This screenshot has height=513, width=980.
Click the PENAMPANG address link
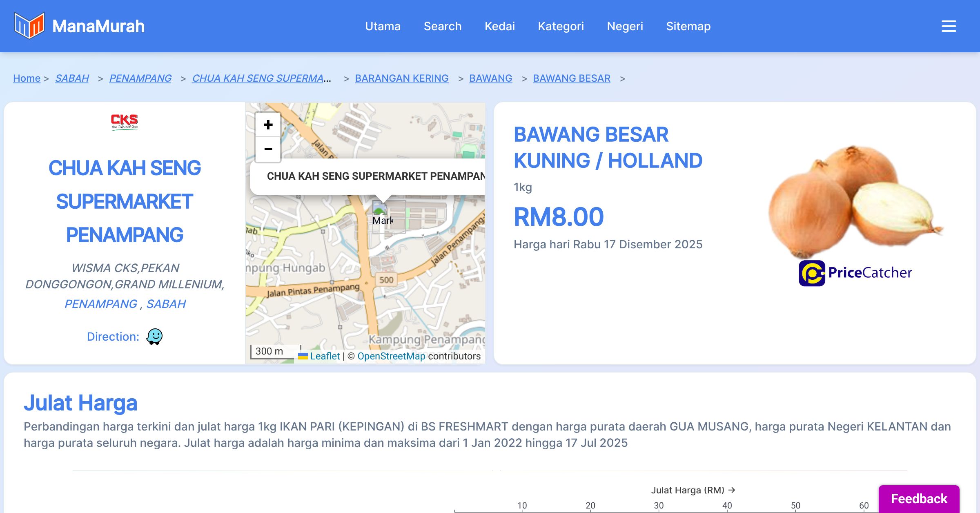coord(101,304)
